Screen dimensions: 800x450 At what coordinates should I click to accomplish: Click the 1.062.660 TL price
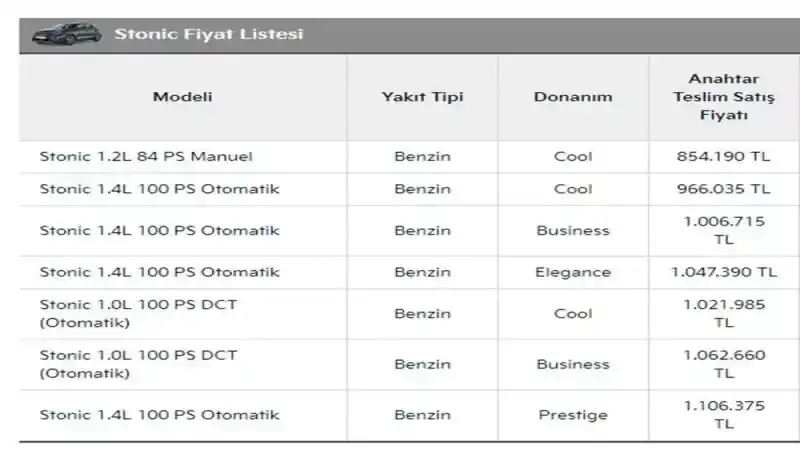(724, 364)
